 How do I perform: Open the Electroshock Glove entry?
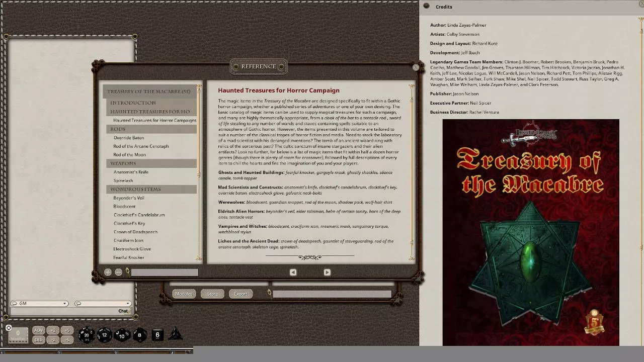pyautogui.click(x=132, y=249)
